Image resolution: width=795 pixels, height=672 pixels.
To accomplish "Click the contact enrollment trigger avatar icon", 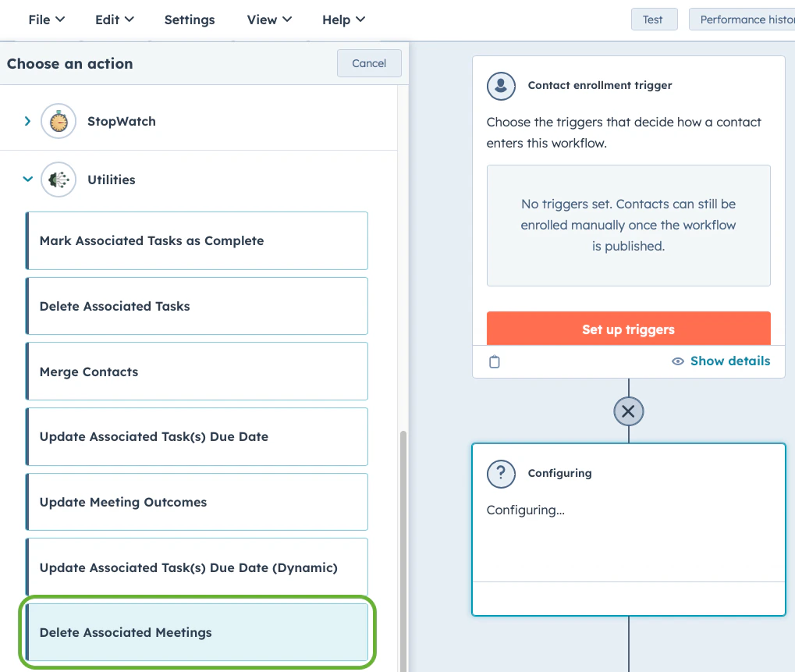I will [501, 86].
